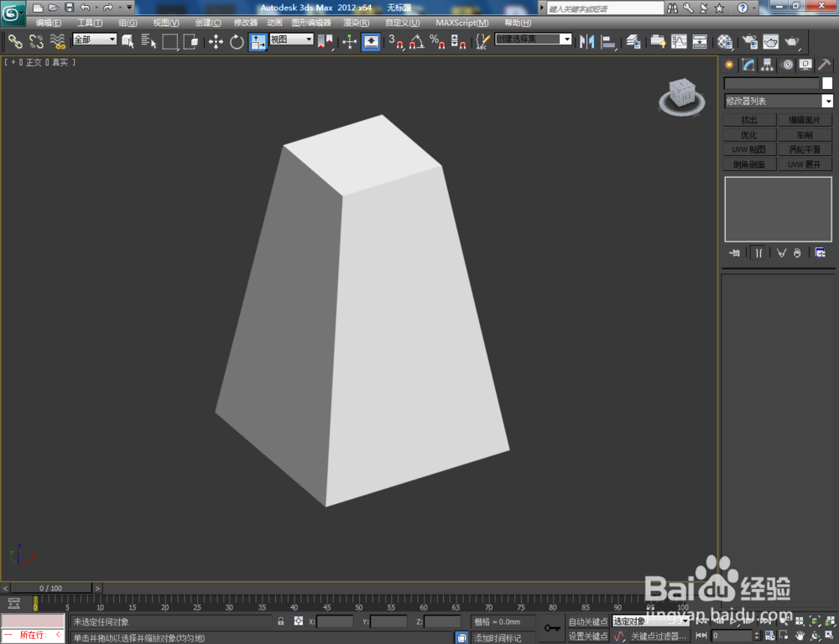The image size is (839, 644).
Task: Enable 自动关键点 auto key mode
Action: tap(589, 621)
